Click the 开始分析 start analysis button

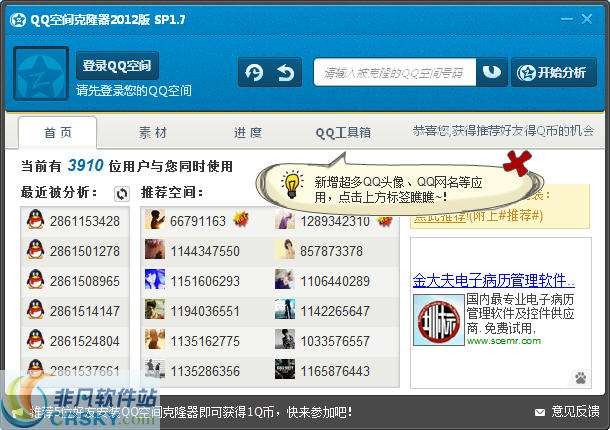pyautogui.click(x=553, y=72)
